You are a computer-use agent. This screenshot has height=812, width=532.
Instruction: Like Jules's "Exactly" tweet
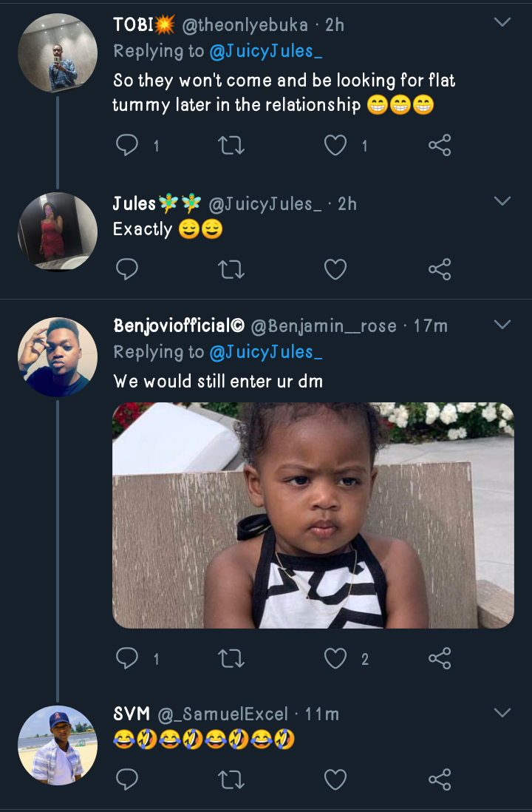coord(335,269)
